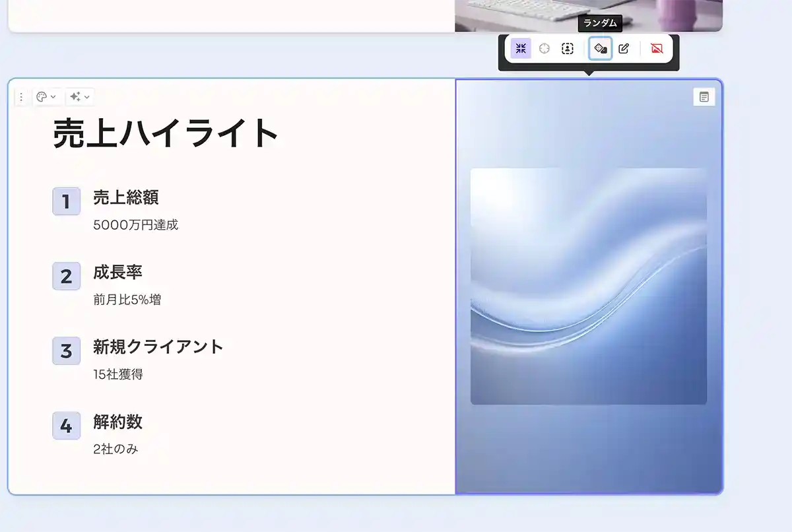Click the number 2 badge
This screenshot has width=792, height=532.
(x=66, y=276)
